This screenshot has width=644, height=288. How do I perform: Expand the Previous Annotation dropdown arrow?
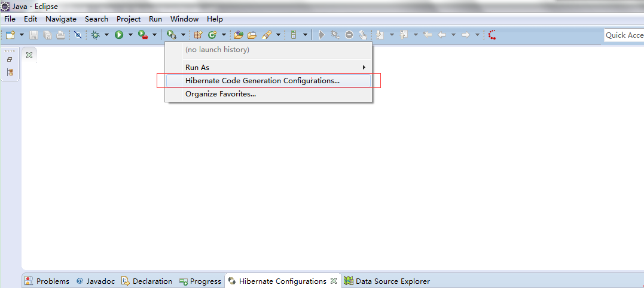(x=415, y=35)
